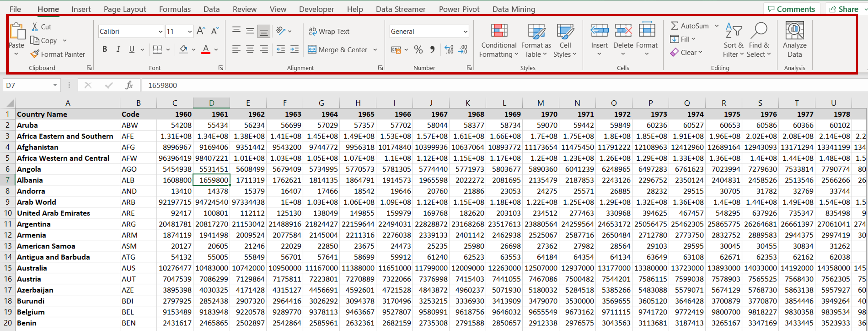Screen dimensions: 868x331
Task: Switch to the Power Pivot tab
Action: click(459, 9)
